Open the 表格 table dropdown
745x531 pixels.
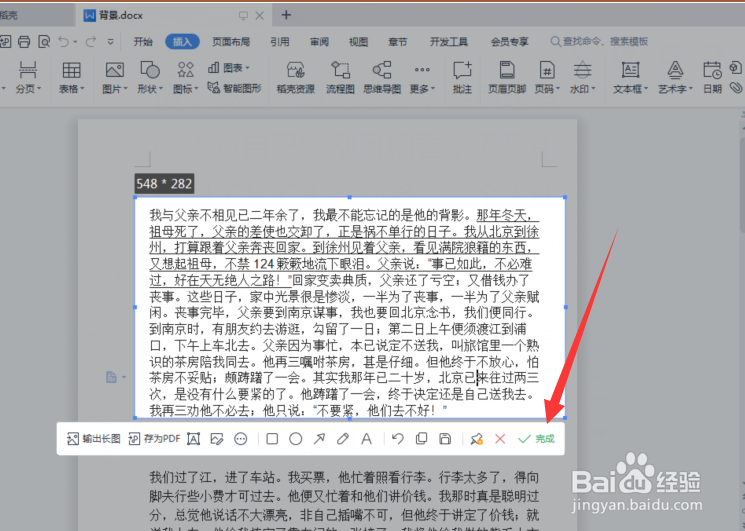(71, 77)
